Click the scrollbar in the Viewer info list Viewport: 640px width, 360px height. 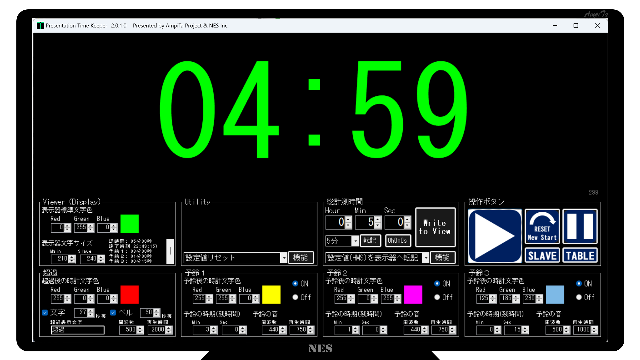(170, 251)
